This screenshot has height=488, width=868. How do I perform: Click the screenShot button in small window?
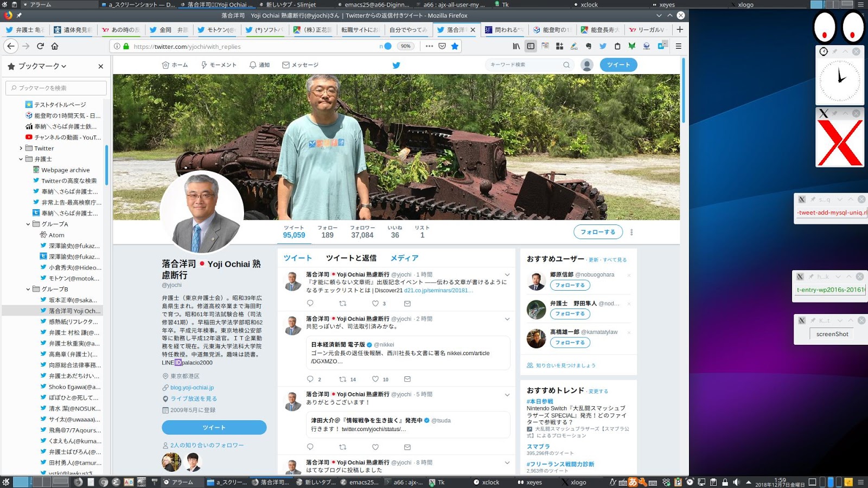832,334
